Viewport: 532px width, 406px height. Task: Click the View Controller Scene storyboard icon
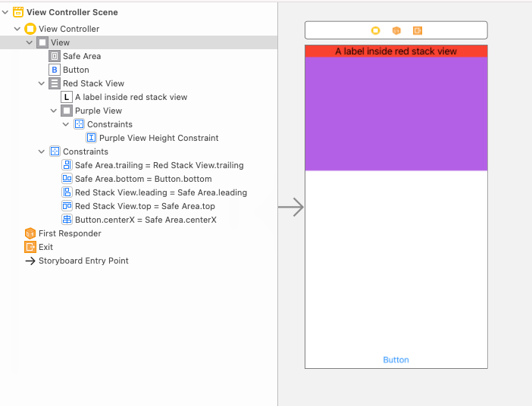(x=18, y=12)
